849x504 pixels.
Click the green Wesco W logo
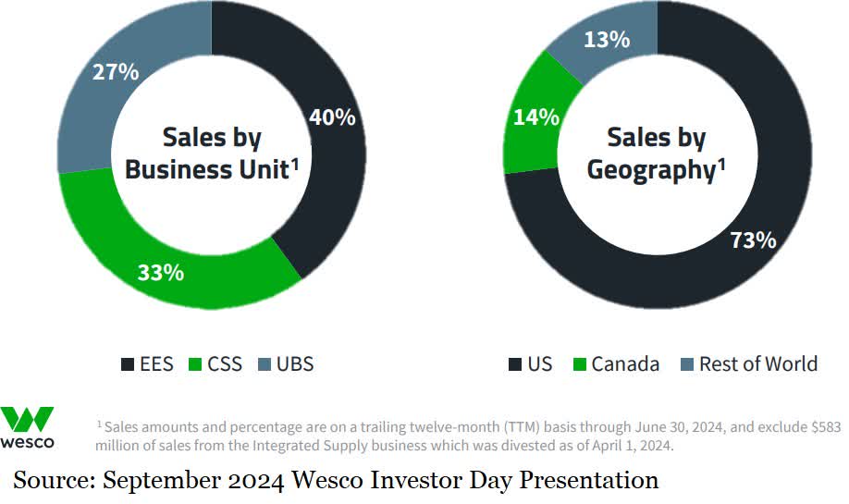pyautogui.click(x=27, y=419)
